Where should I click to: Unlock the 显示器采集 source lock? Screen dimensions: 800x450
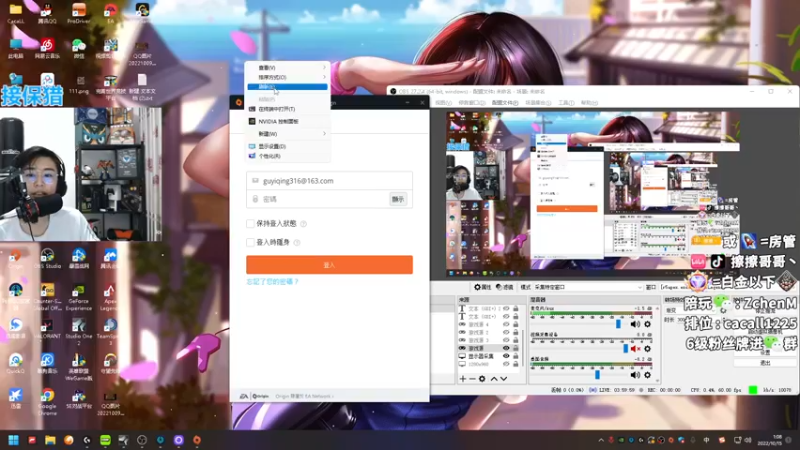point(516,356)
